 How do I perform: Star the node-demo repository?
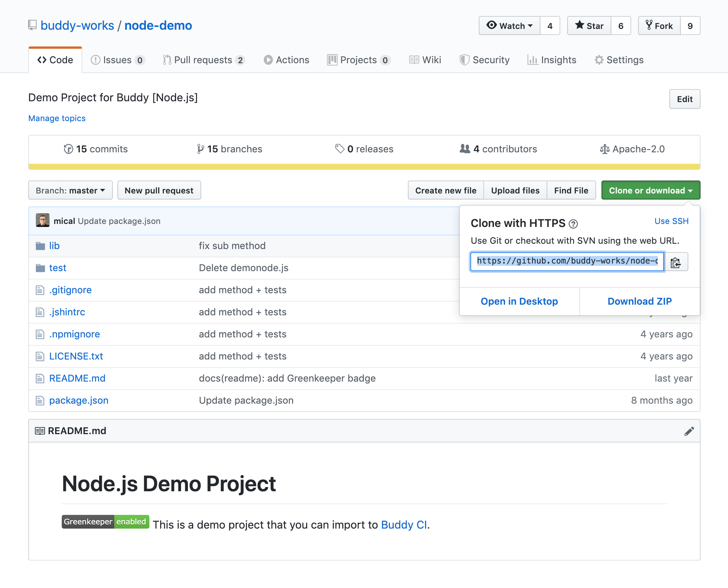click(x=589, y=26)
